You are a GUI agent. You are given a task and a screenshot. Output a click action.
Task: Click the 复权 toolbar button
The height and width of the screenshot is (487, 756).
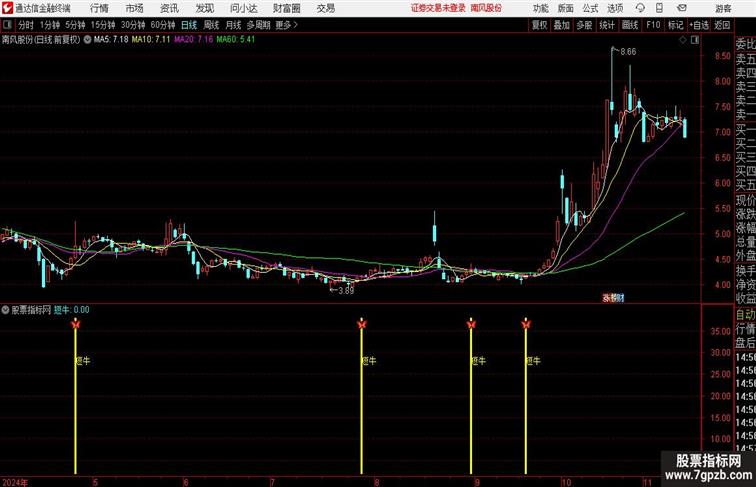539,25
